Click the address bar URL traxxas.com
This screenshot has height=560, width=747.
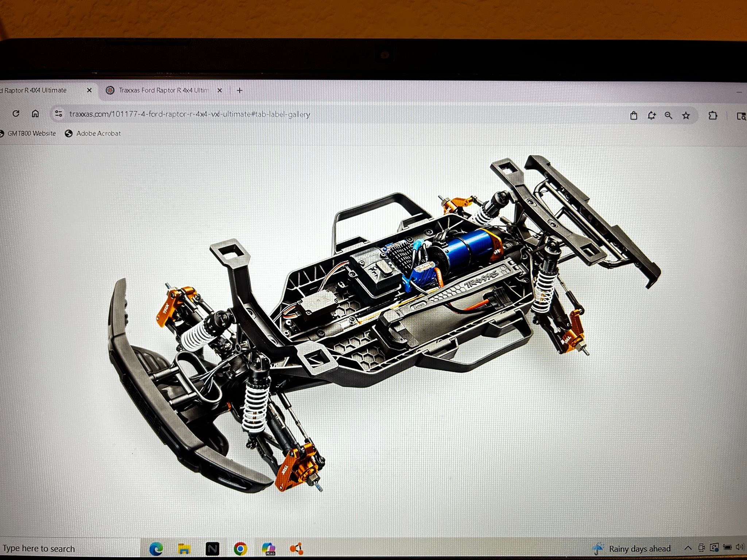coord(190,114)
